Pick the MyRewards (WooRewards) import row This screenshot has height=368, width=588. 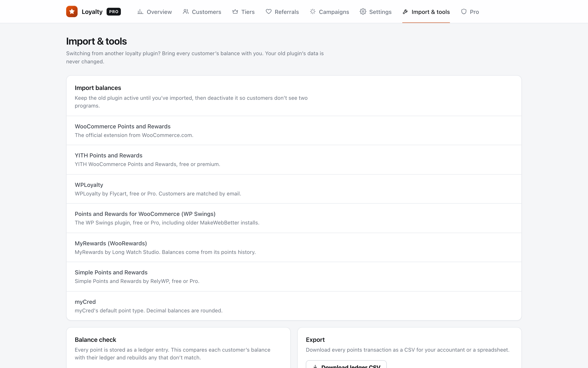point(294,247)
